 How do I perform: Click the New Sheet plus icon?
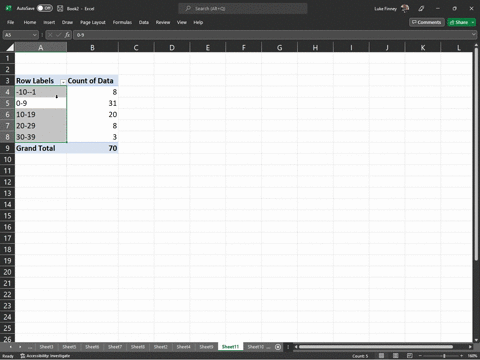pyautogui.click(x=278, y=347)
